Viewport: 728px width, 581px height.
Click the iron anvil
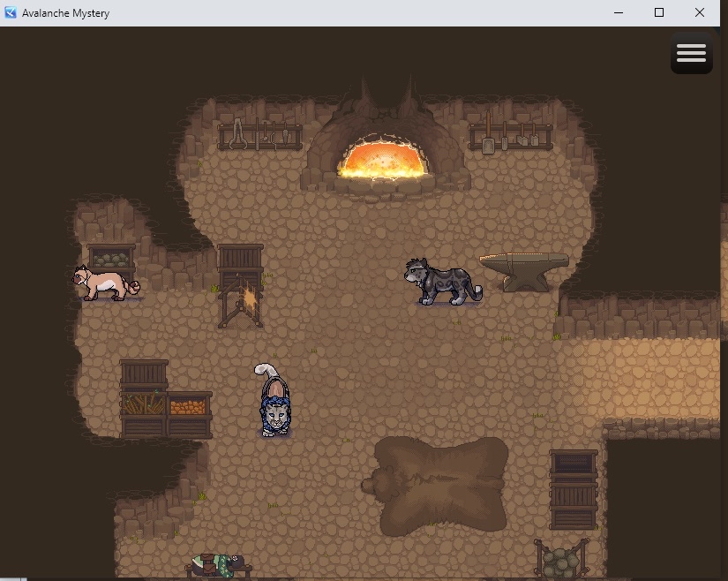pyautogui.click(x=525, y=272)
